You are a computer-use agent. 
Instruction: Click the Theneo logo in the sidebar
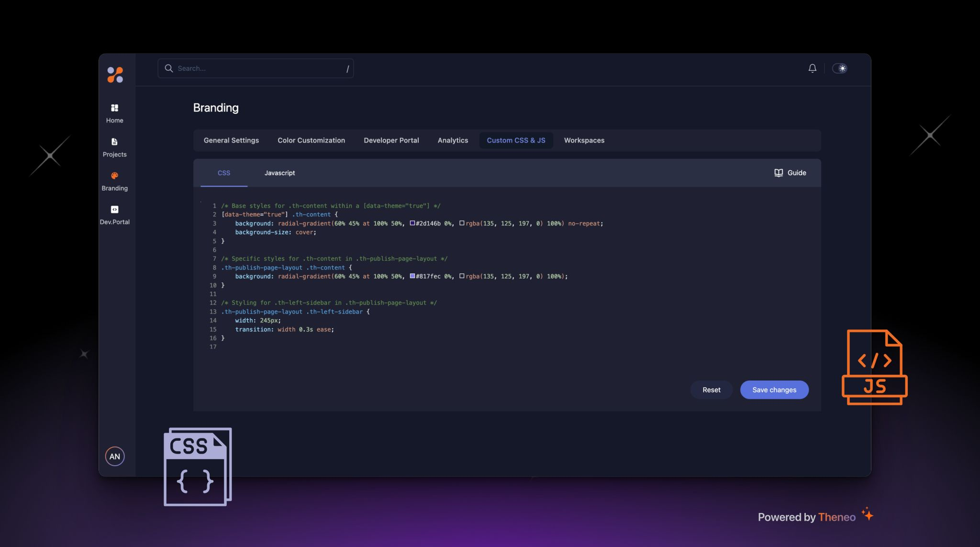click(x=115, y=74)
